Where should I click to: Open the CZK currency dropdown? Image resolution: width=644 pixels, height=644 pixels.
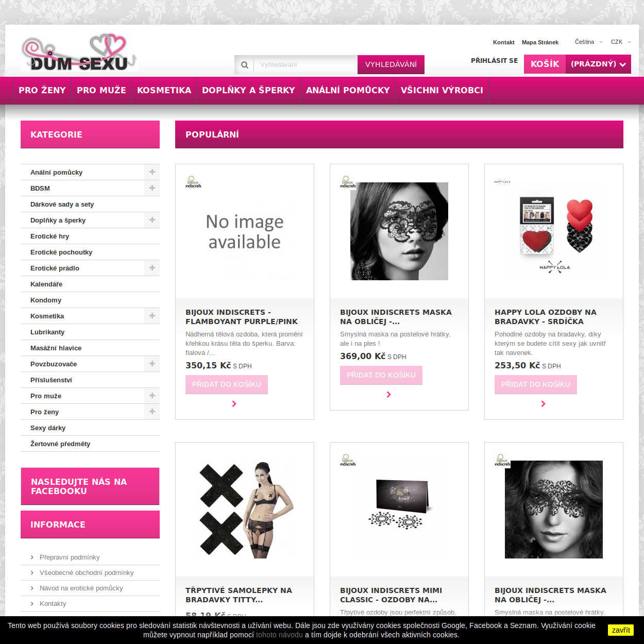620,42
